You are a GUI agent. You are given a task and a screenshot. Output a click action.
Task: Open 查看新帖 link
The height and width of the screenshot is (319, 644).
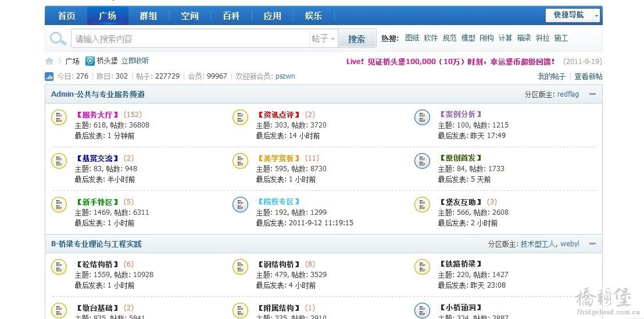(588, 76)
